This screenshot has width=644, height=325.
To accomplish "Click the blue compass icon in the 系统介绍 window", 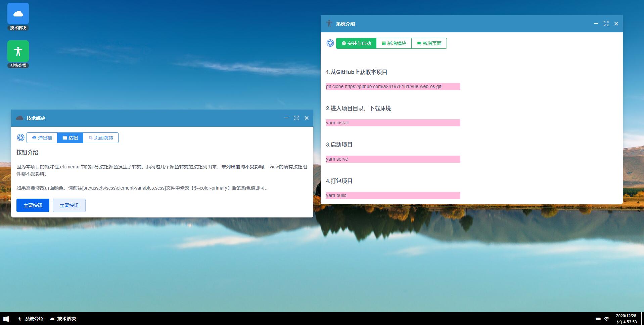I will click(330, 43).
